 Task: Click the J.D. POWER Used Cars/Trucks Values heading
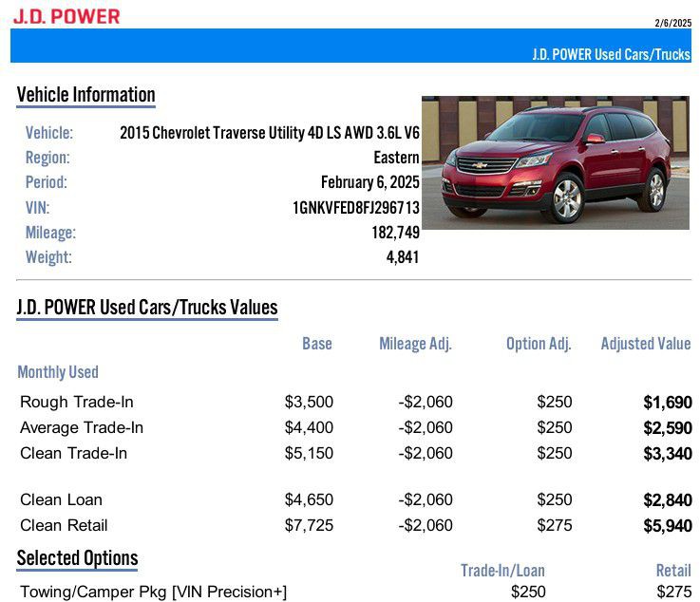pos(147,308)
